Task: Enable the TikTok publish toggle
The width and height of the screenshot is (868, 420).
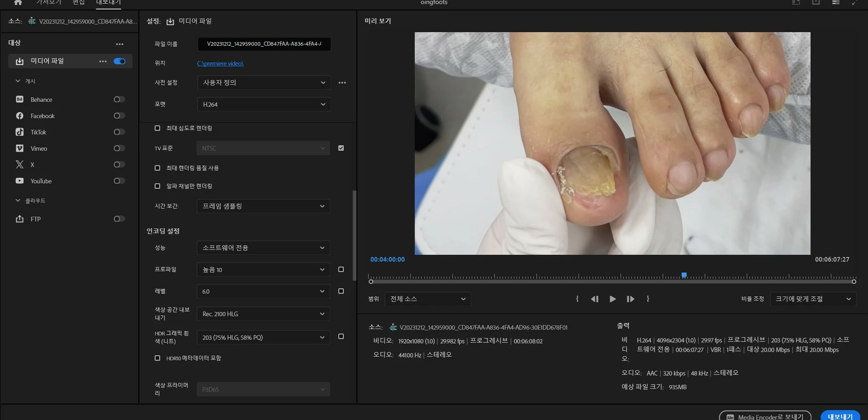Action: coord(119,132)
